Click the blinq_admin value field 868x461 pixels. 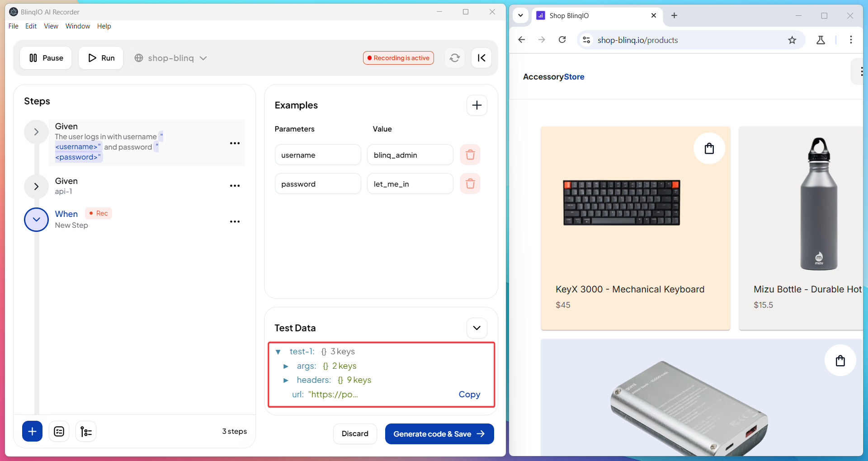pos(410,155)
